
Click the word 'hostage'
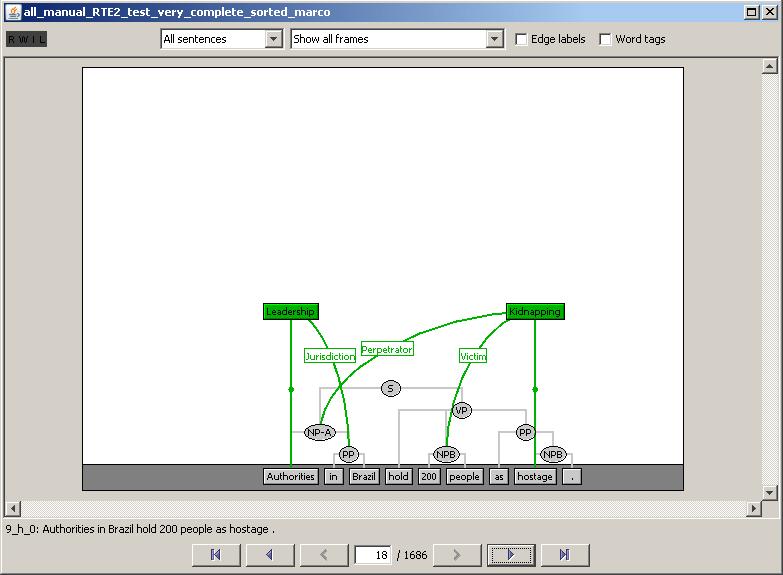coord(535,476)
